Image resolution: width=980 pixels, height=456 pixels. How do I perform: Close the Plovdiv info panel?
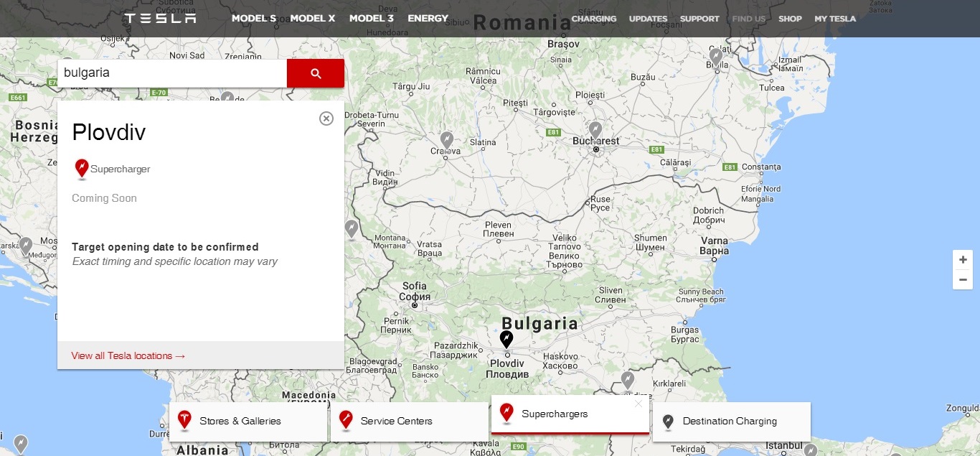click(326, 118)
